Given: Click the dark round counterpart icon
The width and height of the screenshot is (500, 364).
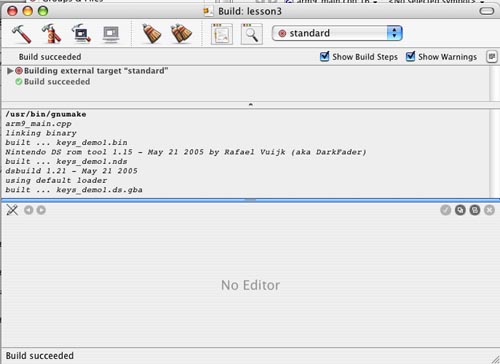Looking at the screenshot, I should (460, 210).
